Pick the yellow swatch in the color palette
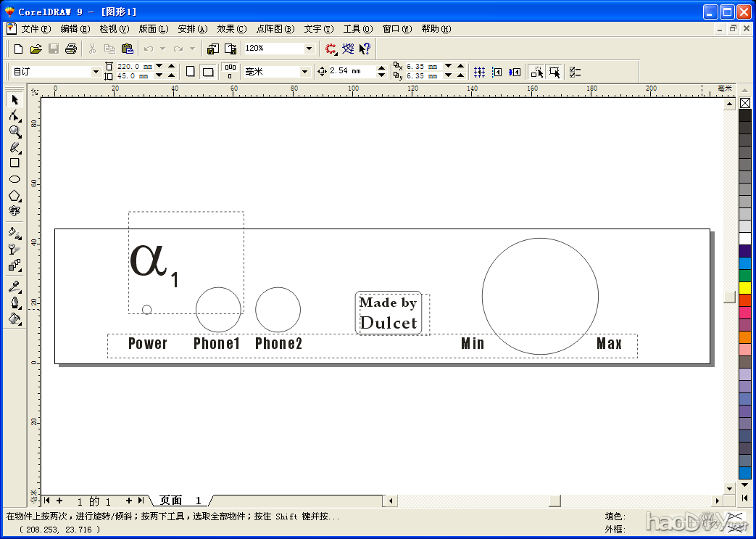 click(745, 288)
